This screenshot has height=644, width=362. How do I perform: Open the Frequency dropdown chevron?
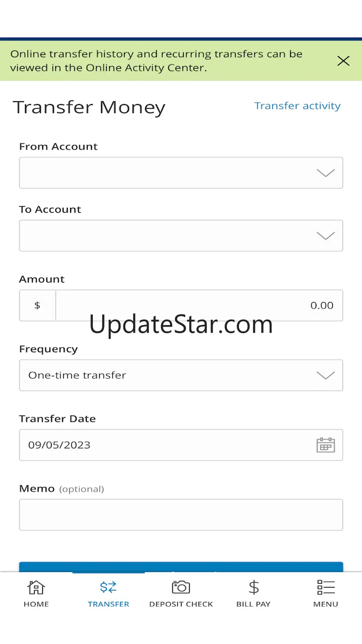point(326,375)
